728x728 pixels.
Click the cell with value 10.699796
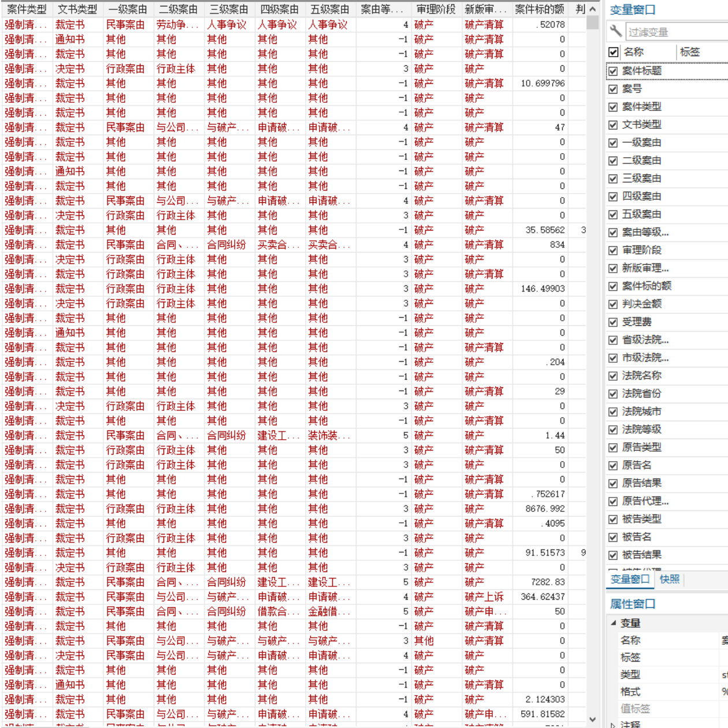[x=540, y=83]
